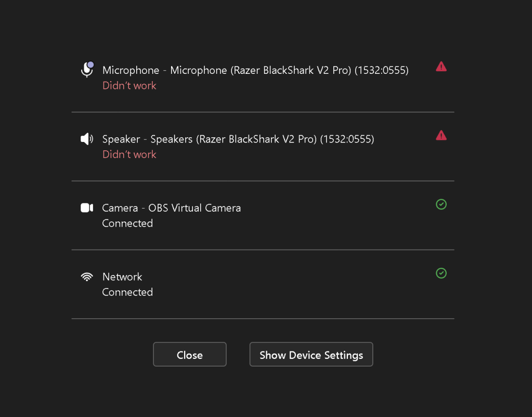
Task: Click the Wi-Fi network icon
Action: tap(87, 277)
